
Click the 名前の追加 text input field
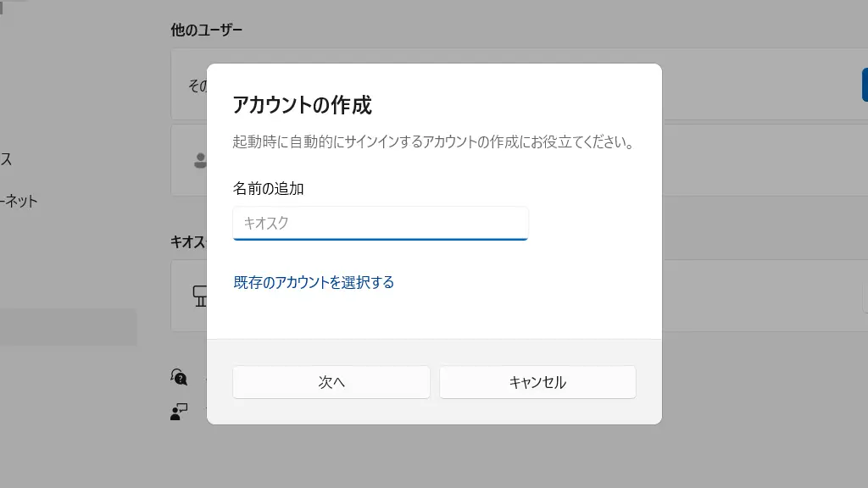click(380, 224)
